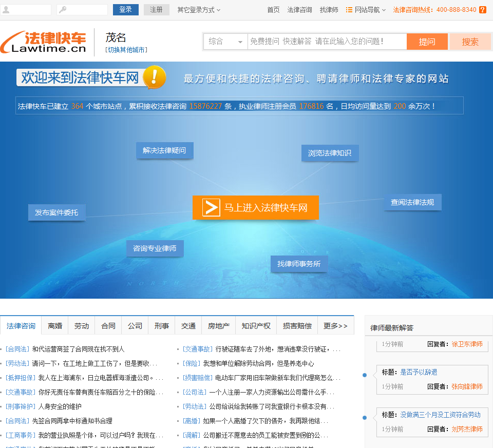Switch to the 离婚 tab

point(55,326)
